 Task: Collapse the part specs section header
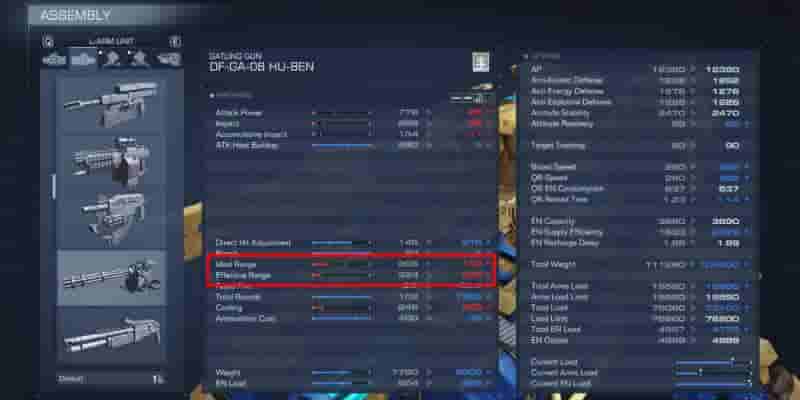point(231,95)
